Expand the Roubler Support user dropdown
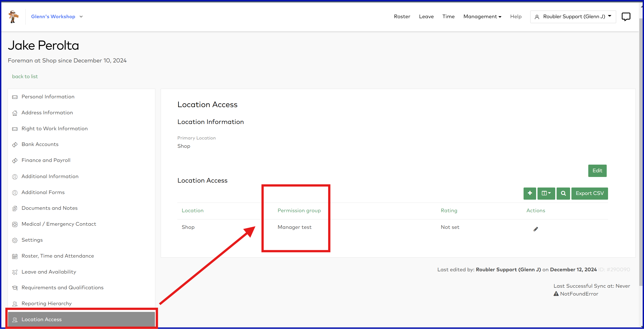Screen dimensions: 644x329 tap(573, 16)
